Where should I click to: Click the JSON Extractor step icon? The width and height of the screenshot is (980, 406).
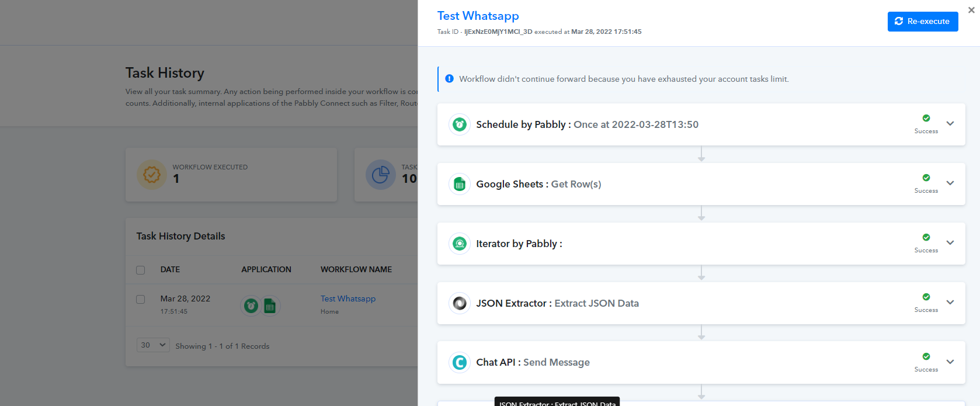click(x=460, y=303)
